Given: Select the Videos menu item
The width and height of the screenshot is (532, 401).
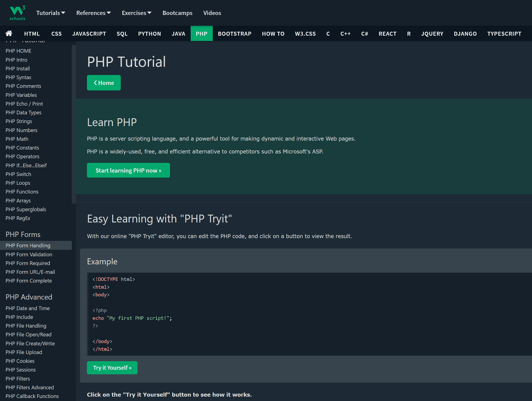Looking at the screenshot, I should pyautogui.click(x=211, y=12).
